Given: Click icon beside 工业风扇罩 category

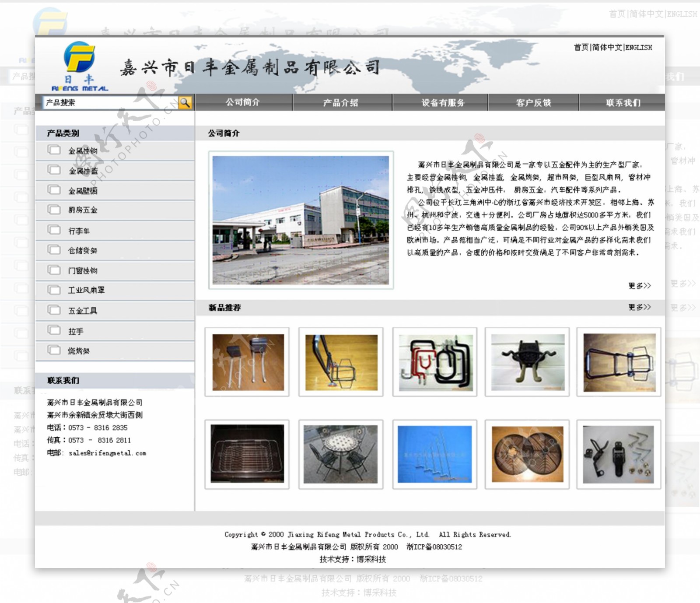Looking at the screenshot, I should pyautogui.click(x=54, y=290).
